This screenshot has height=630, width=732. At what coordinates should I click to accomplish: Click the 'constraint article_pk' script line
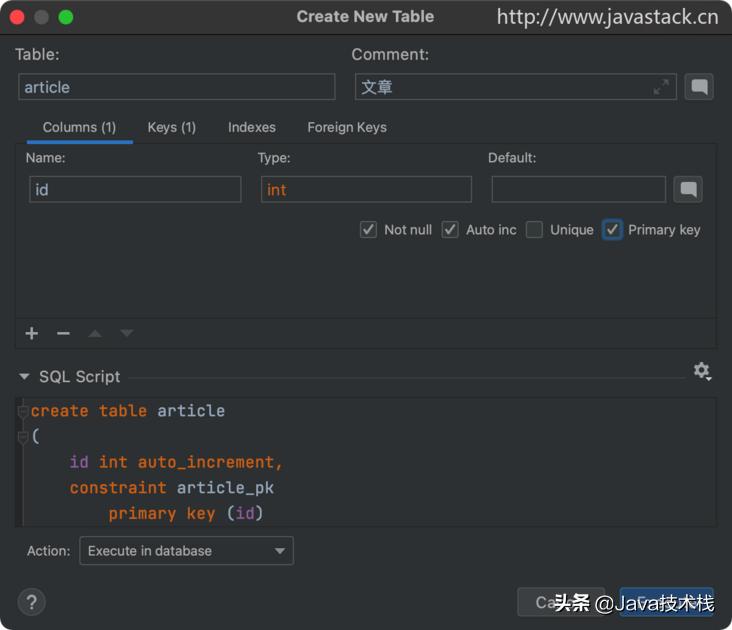(172, 488)
